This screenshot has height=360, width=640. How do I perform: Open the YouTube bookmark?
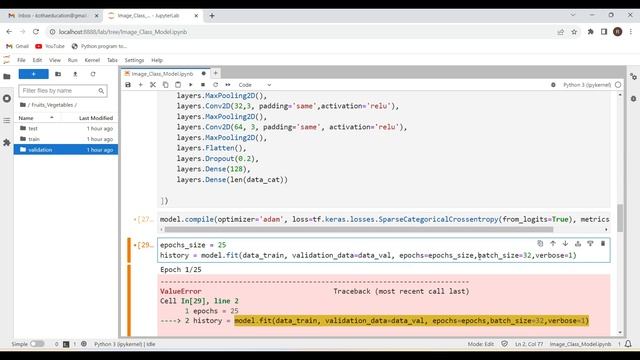click(x=50, y=46)
